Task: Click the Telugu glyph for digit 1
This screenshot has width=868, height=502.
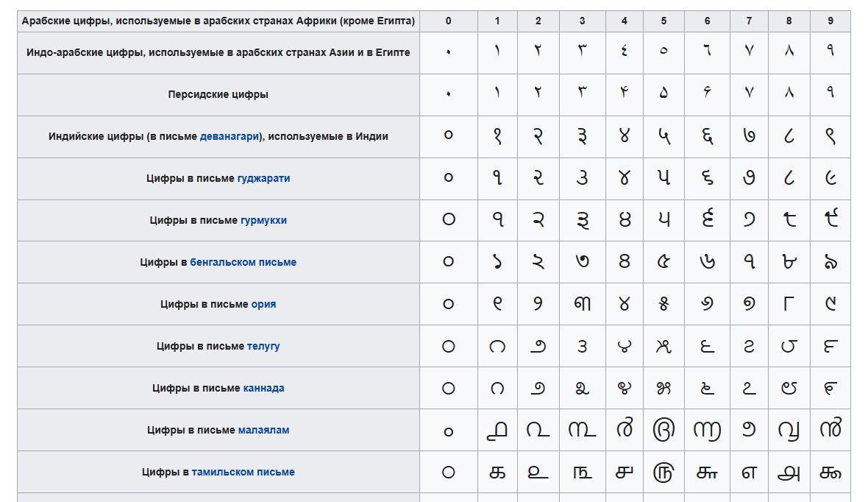Action: [497, 347]
